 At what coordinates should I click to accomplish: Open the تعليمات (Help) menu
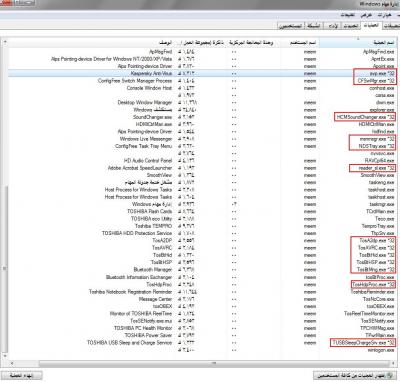(347, 15)
